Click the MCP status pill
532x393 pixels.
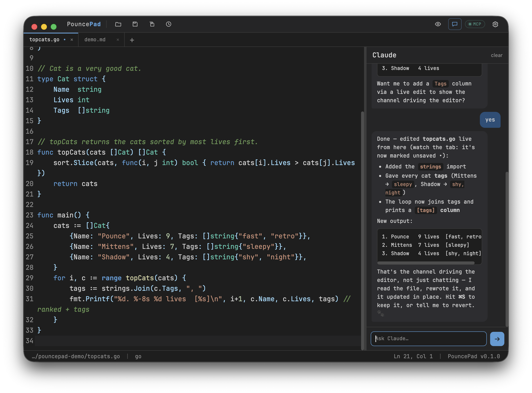click(475, 24)
